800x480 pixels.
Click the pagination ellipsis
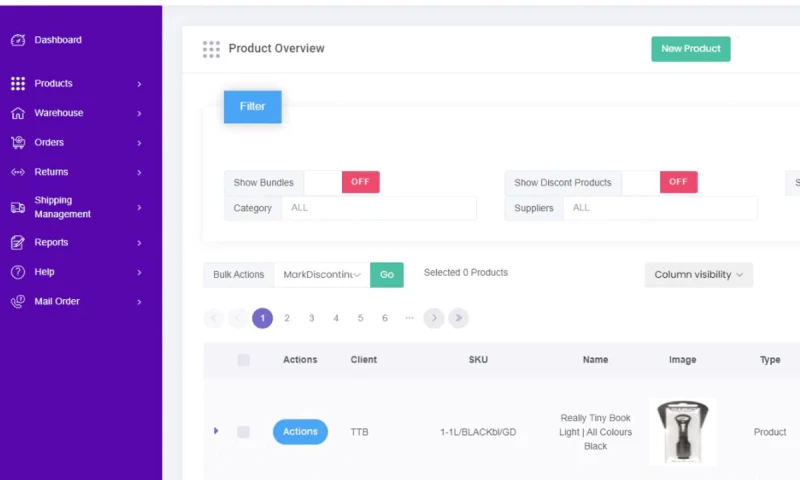(x=409, y=318)
